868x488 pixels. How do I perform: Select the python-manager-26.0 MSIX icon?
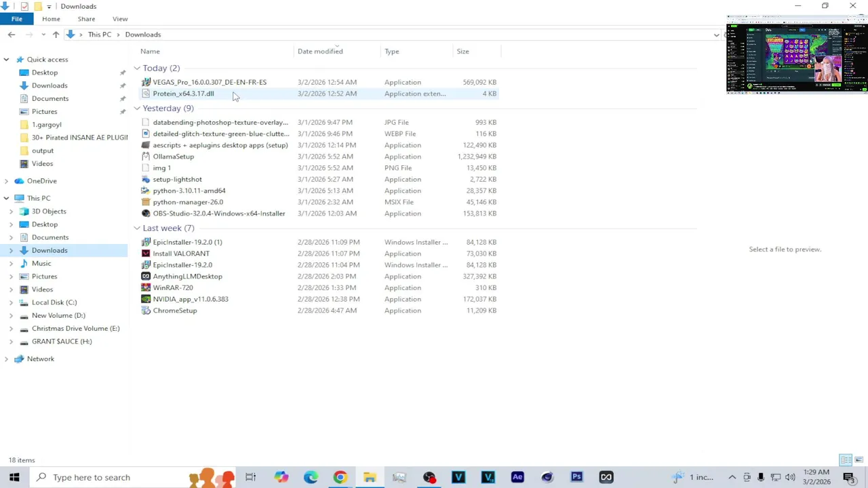point(146,202)
